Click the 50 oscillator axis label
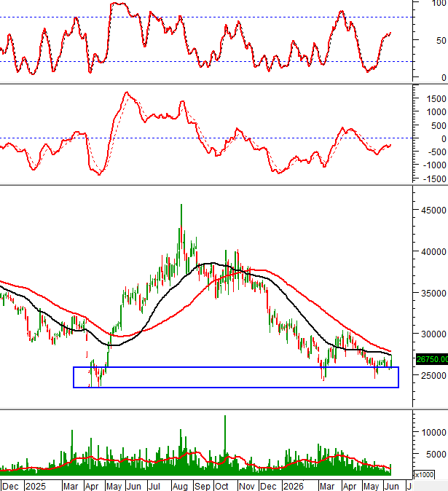The width and height of the screenshot is (448, 491). pyautogui.click(x=441, y=41)
